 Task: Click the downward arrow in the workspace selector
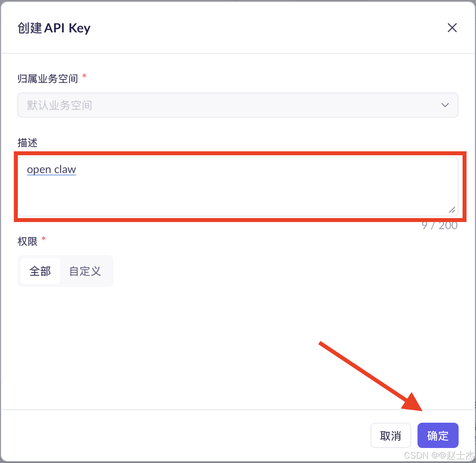(445, 105)
